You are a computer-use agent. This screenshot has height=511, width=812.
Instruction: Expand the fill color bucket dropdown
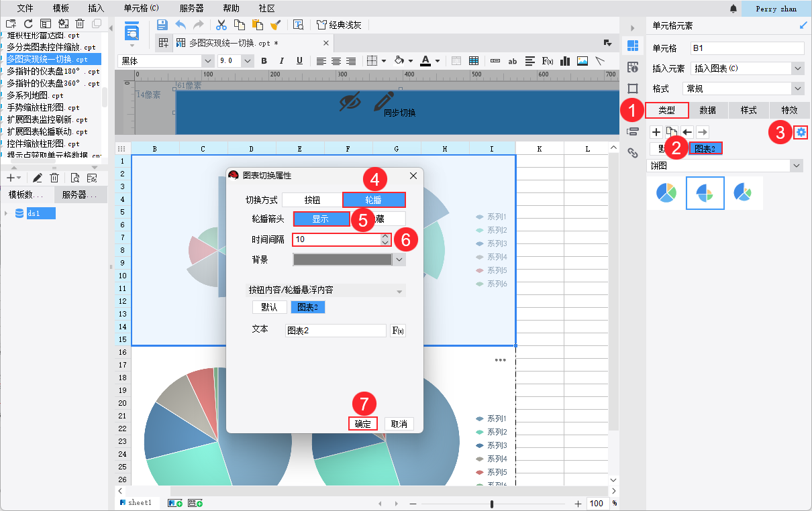pyautogui.click(x=410, y=61)
